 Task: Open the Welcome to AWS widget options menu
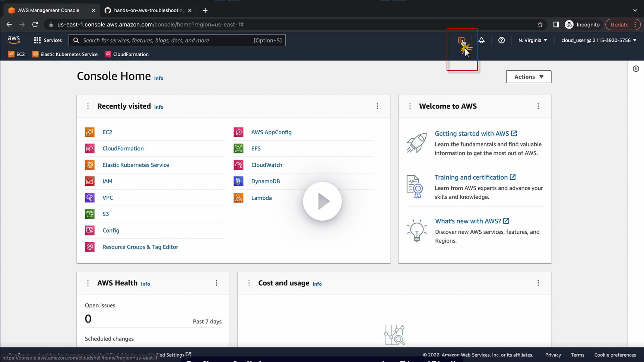[x=538, y=106]
